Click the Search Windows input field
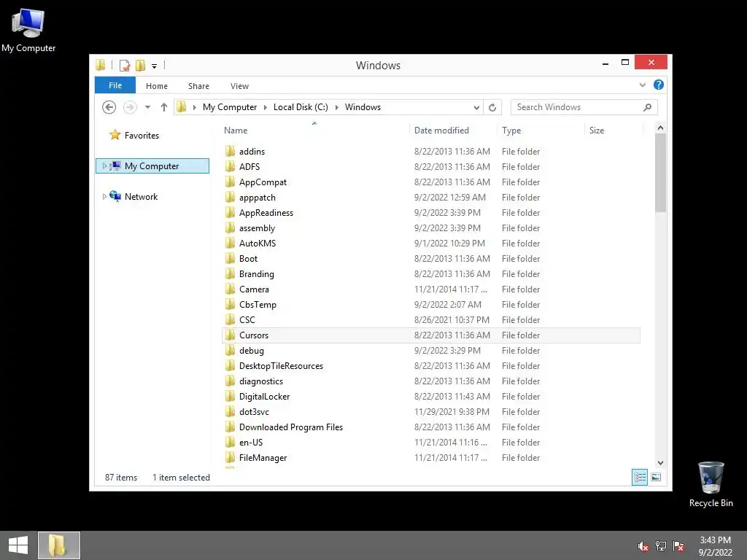747x560 pixels. pyautogui.click(x=576, y=107)
